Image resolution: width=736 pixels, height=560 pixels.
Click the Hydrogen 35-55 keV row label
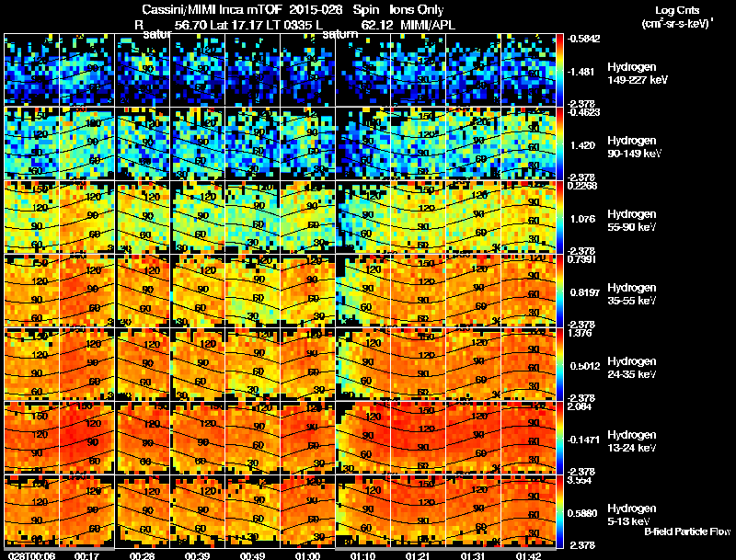[x=632, y=294]
